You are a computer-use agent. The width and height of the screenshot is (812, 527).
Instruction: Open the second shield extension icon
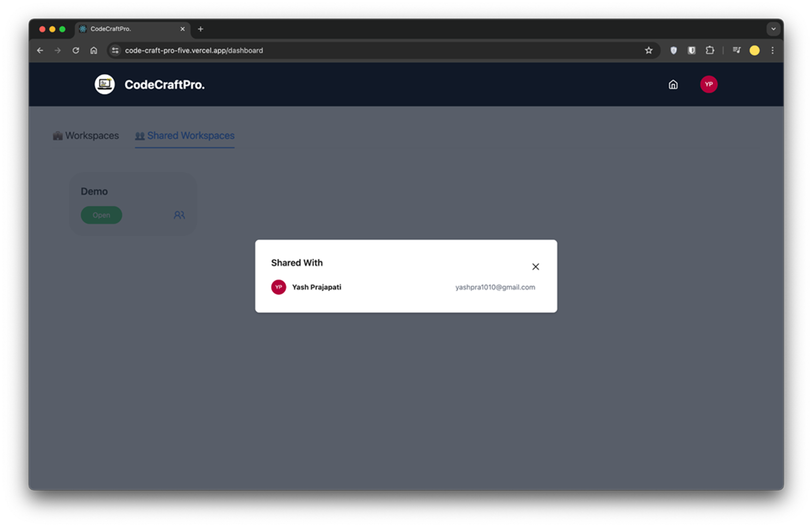coord(692,51)
